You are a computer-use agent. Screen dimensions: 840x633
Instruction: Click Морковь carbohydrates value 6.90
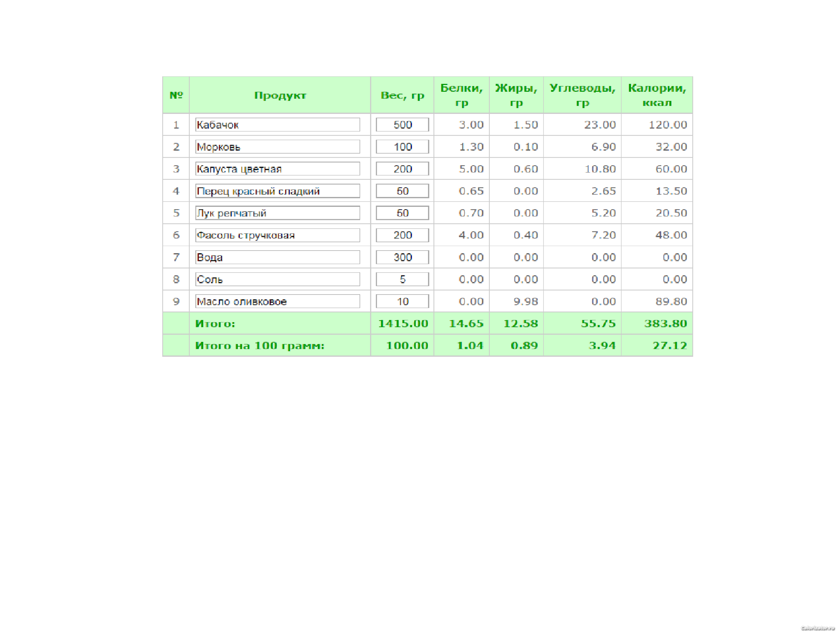[x=604, y=147]
